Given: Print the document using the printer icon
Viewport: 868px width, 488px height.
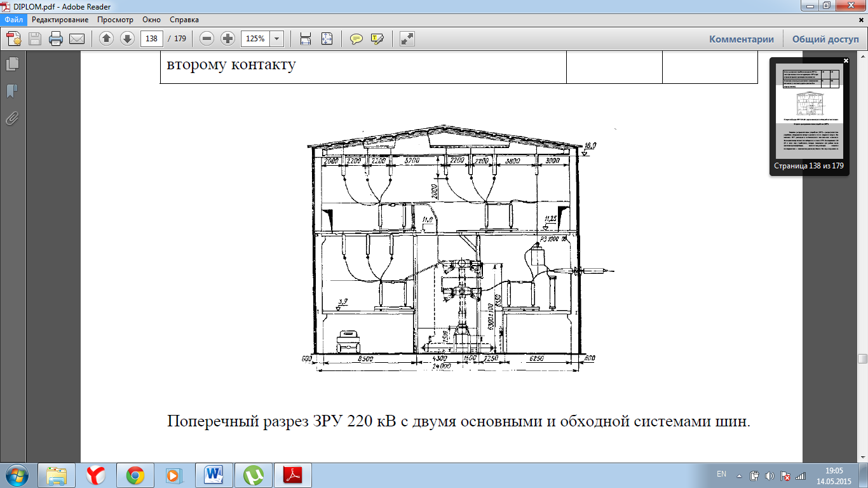Looking at the screenshot, I should [x=56, y=39].
